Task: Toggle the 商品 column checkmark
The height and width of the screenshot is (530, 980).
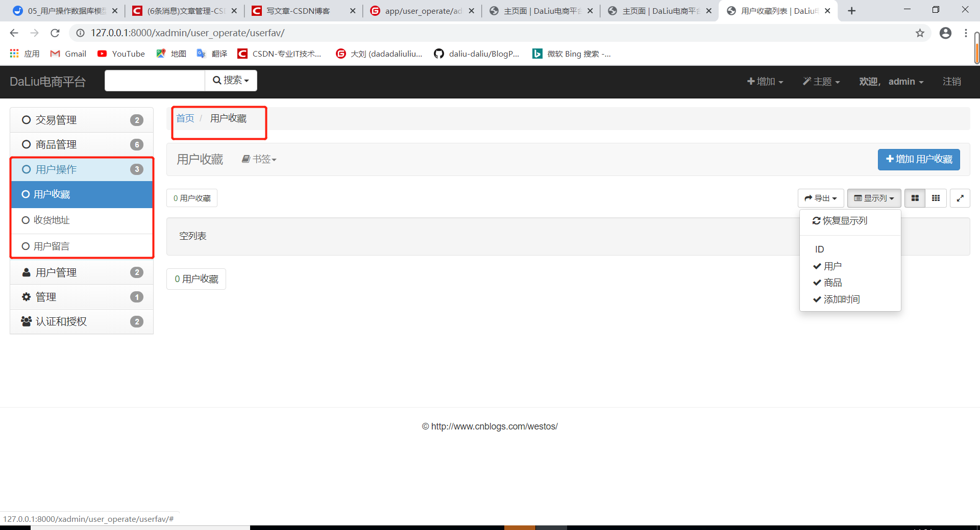Action: pyautogui.click(x=850, y=283)
